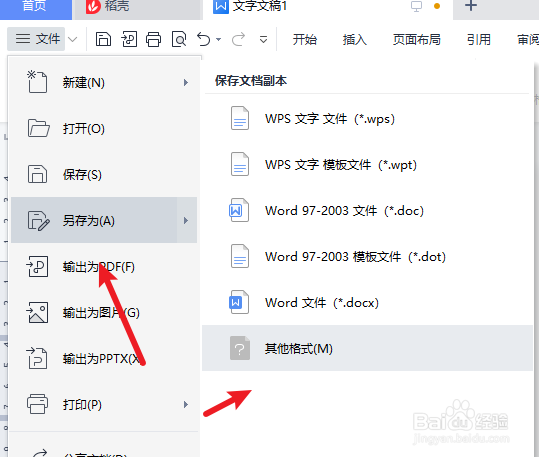
Task: Expand the 新建(N) submenu arrow
Action: click(186, 83)
